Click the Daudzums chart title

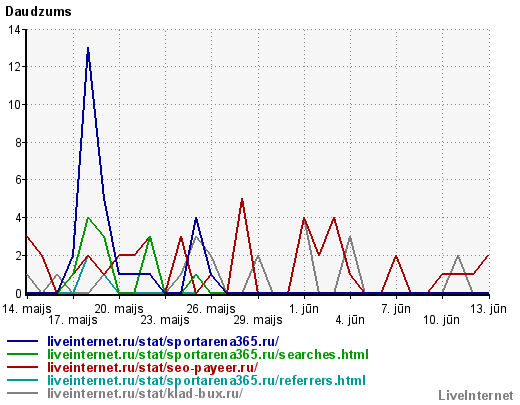coord(38,12)
